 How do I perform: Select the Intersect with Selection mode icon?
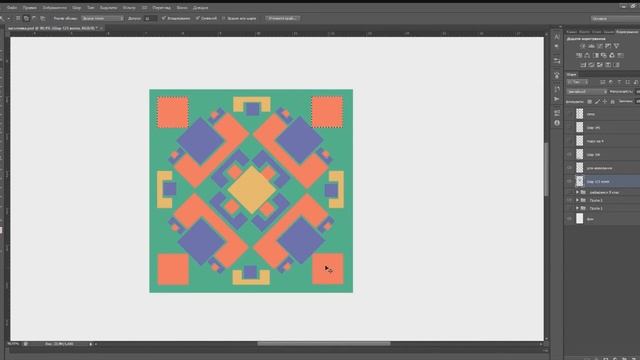(x=42, y=18)
